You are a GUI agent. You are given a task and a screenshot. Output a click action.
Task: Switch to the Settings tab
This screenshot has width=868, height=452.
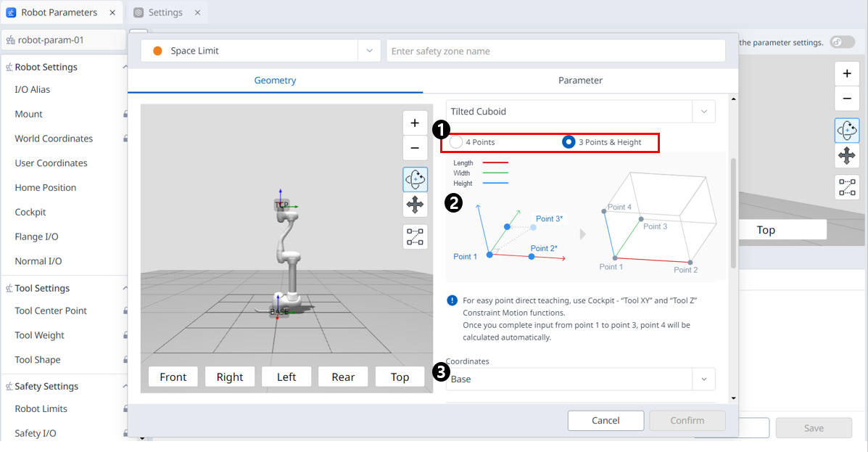pyautogui.click(x=165, y=12)
